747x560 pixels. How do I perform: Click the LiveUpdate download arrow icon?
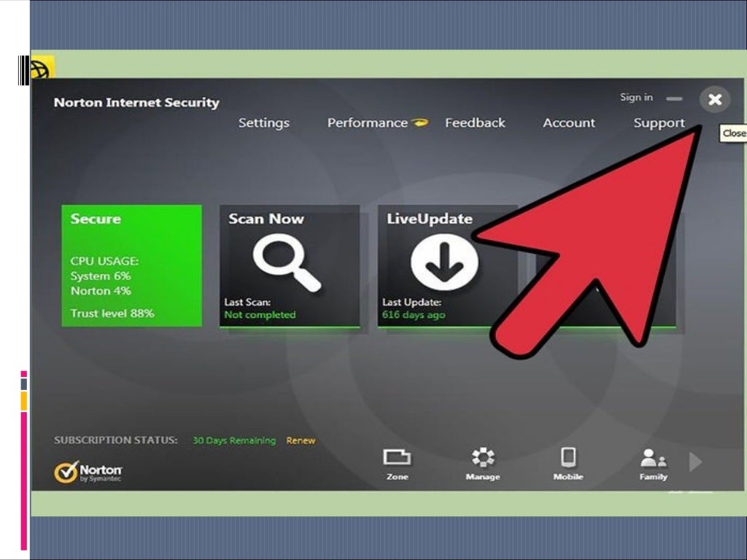pyautogui.click(x=444, y=262)
